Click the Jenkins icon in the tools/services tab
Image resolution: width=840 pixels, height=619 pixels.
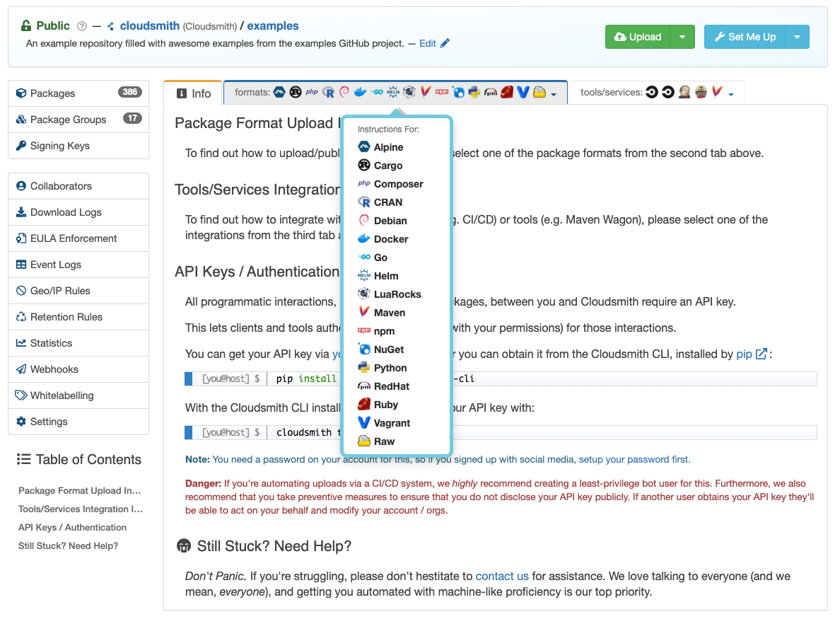coord(684,92)
